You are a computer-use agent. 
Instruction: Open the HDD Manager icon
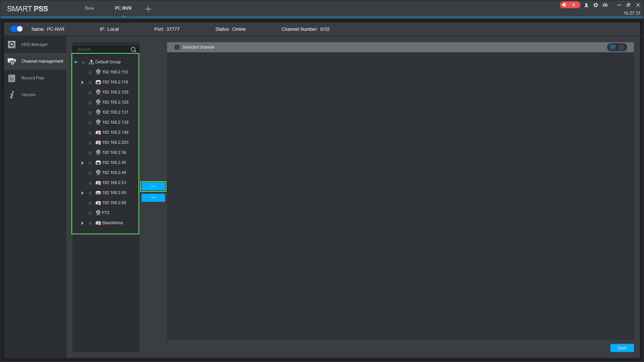tap(12, 45)
